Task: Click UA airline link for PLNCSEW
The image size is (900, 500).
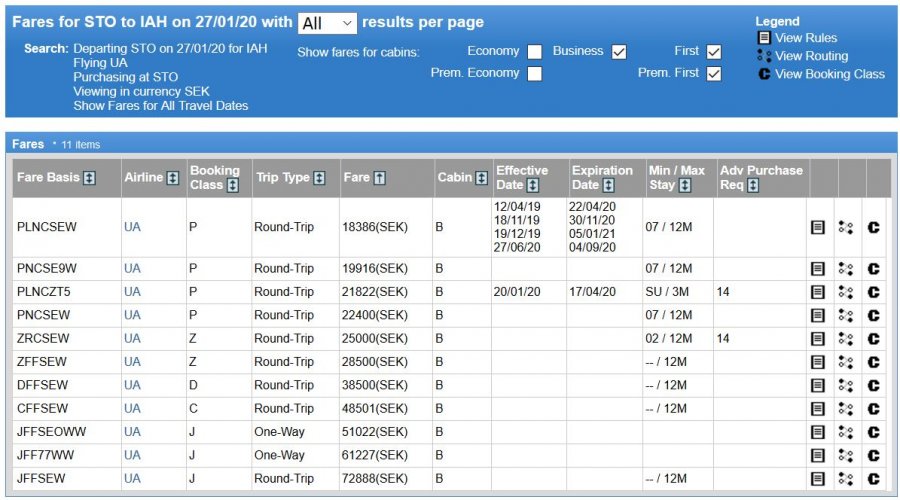Action: (x=132, y=227)
